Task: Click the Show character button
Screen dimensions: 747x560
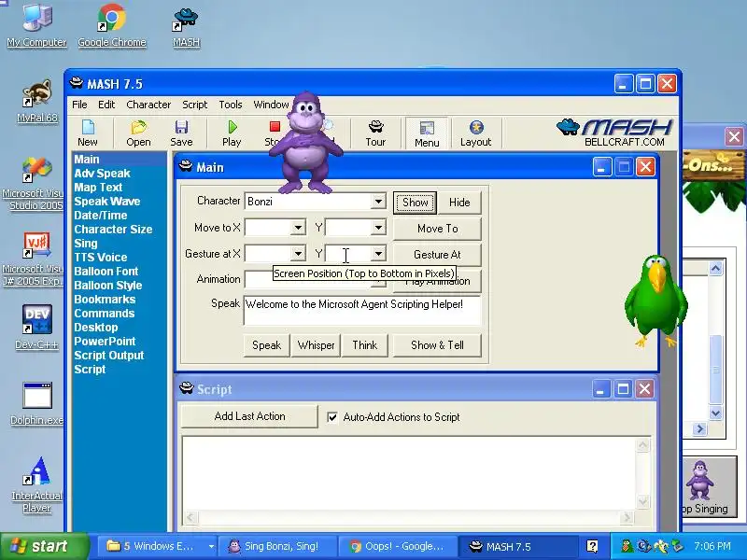Action: [x=415, y=203]
